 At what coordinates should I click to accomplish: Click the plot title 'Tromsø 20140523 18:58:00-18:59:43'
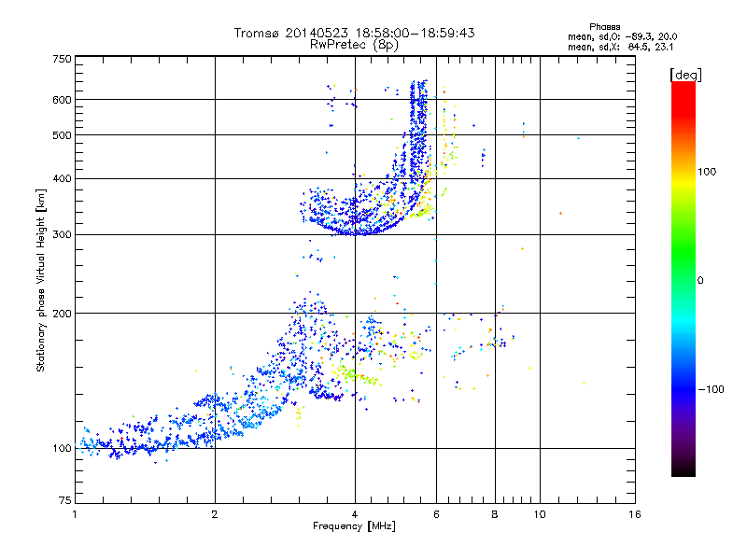[354, 33]
